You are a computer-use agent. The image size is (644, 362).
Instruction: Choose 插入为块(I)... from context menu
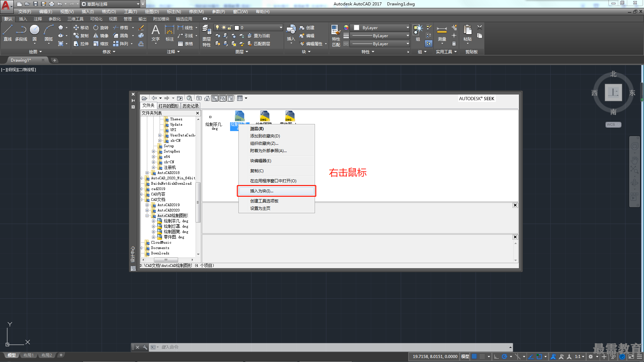coord(276,191)
